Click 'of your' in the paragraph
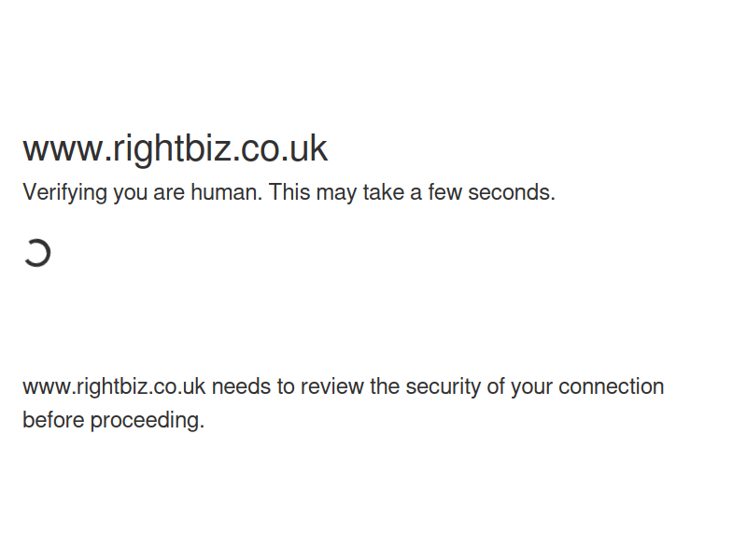747x560 pixels. tap(519, 386)
